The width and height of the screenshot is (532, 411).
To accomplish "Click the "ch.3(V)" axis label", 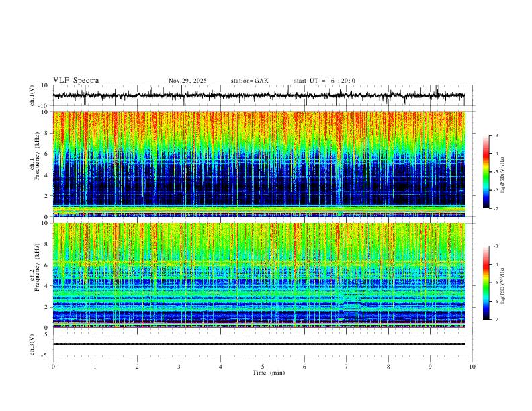I will [x=32, y=345].
